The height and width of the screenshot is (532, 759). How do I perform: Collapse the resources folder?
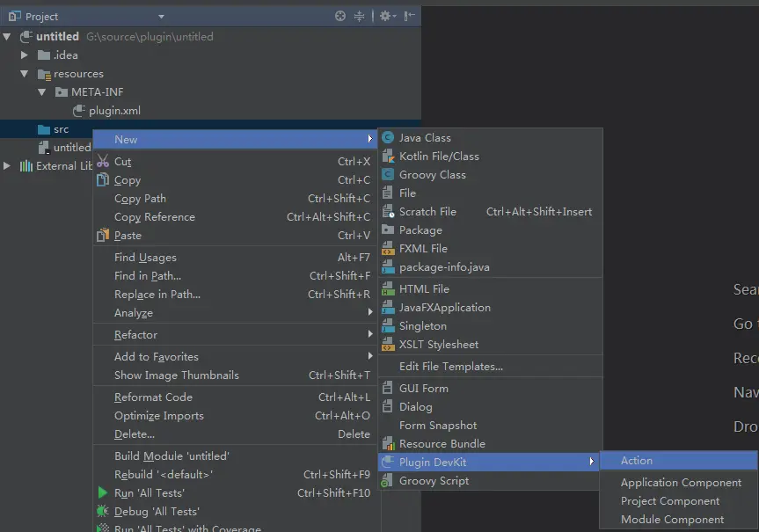pyautogui.click(x=25, y=74)
